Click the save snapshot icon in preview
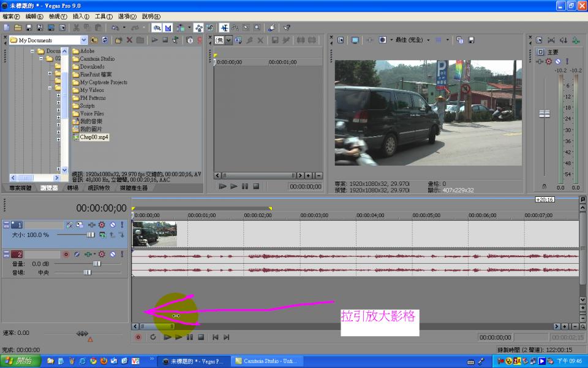This screenshot has height=368, width=588. click(x=471, y=40)
